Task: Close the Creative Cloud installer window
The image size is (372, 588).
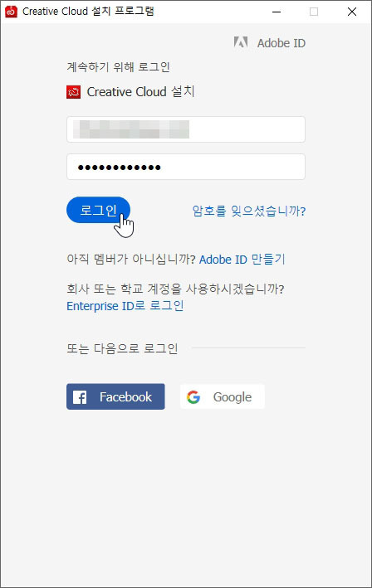Action: (x=352, y=12)
